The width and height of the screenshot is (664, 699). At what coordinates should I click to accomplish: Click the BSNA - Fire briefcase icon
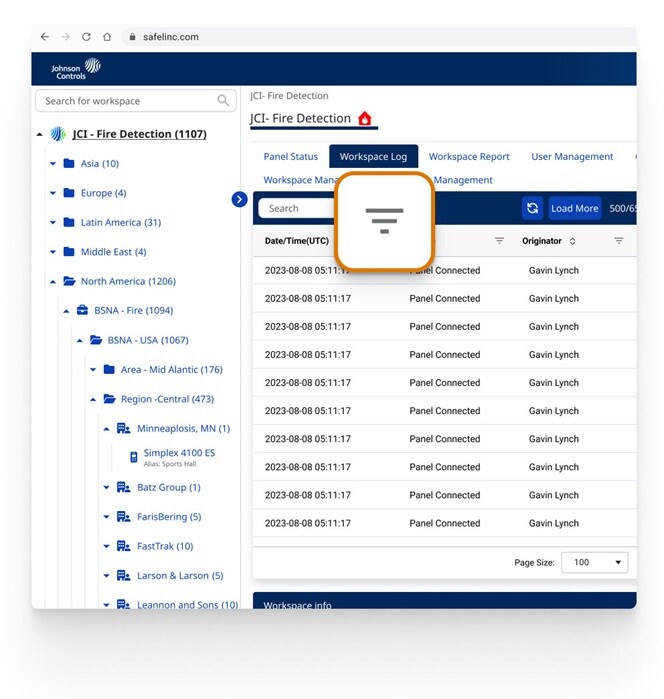82,310
